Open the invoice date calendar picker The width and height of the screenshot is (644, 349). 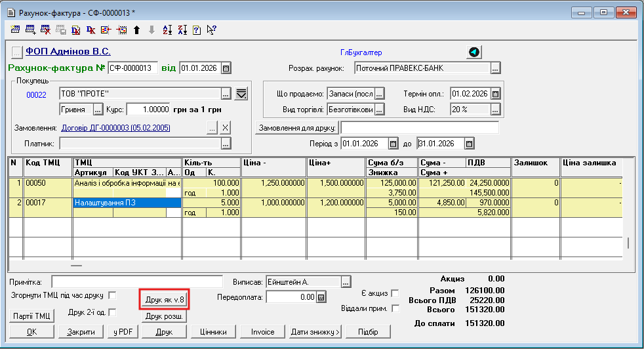(226, 68)
